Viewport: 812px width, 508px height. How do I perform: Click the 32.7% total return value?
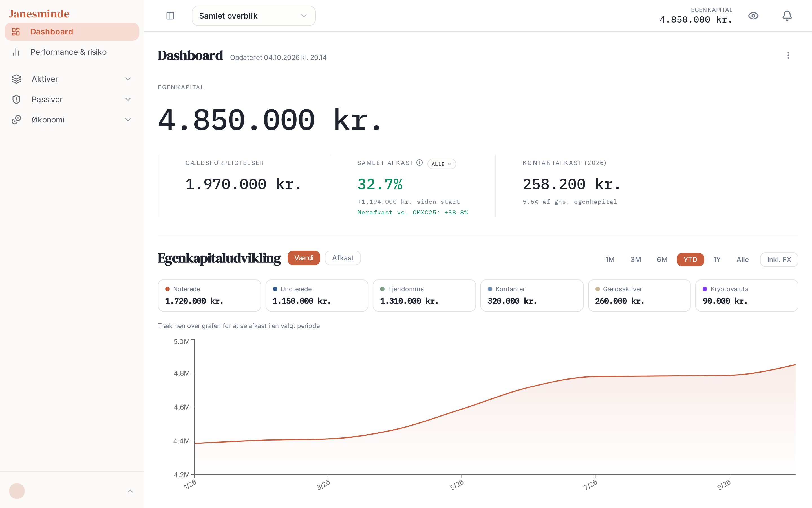click(x=380, y=184)
